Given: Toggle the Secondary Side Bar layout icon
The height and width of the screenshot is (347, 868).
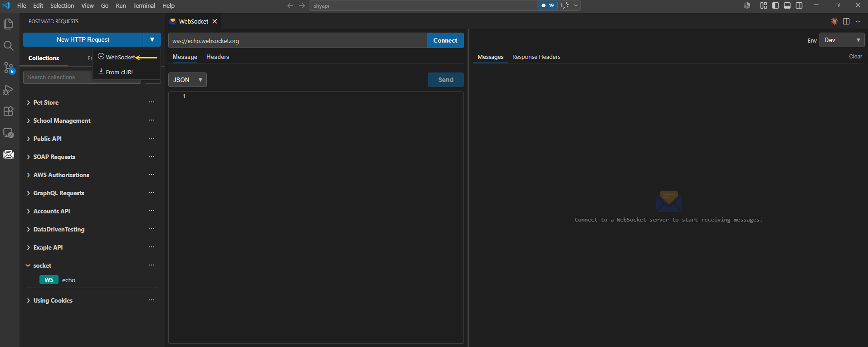Looking at the screenshot, I should (x=799, y=5).
